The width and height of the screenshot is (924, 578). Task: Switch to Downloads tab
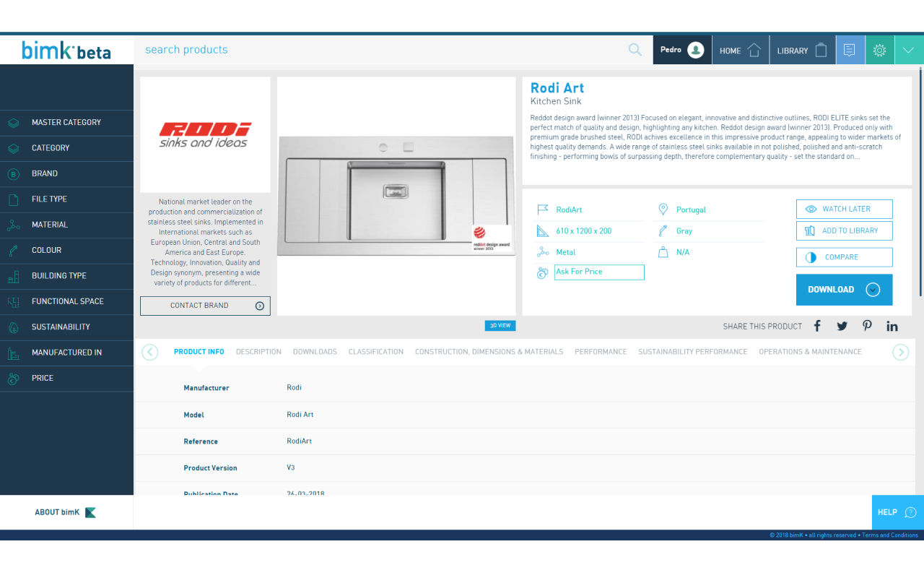[x=315, y=352]
